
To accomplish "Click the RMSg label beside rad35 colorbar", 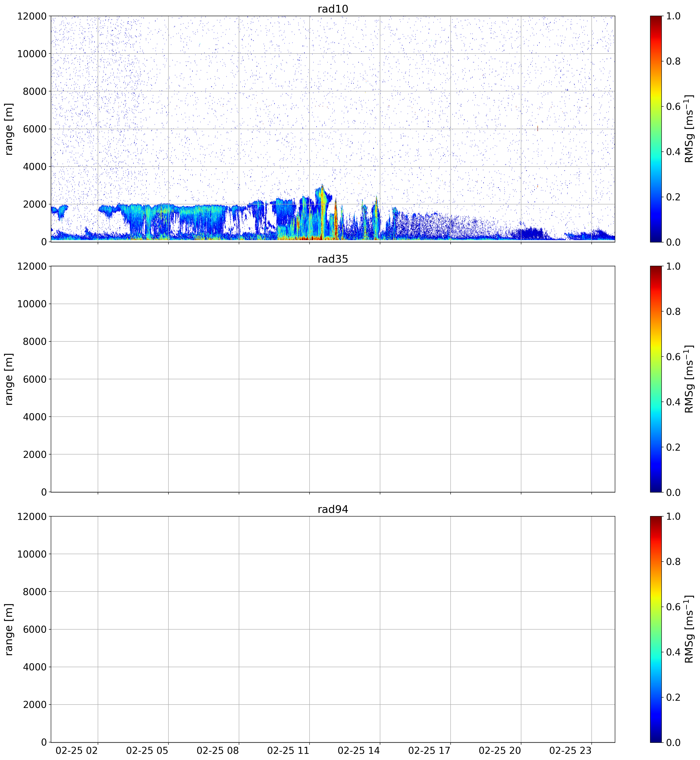I will point(689,379).
